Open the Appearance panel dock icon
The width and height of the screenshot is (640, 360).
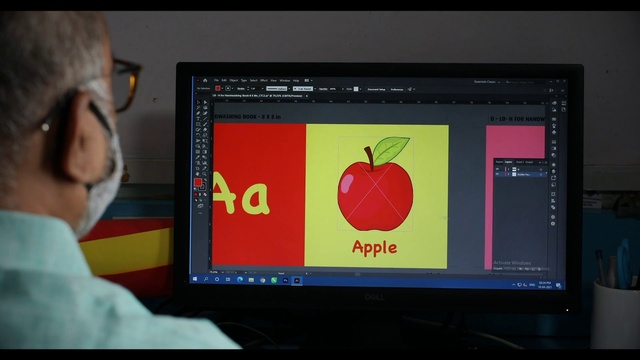click(553, 164)
